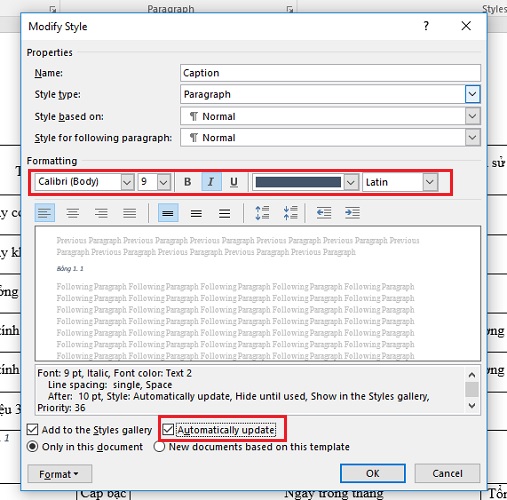Open Help with question mark icon

coord(426,26)
